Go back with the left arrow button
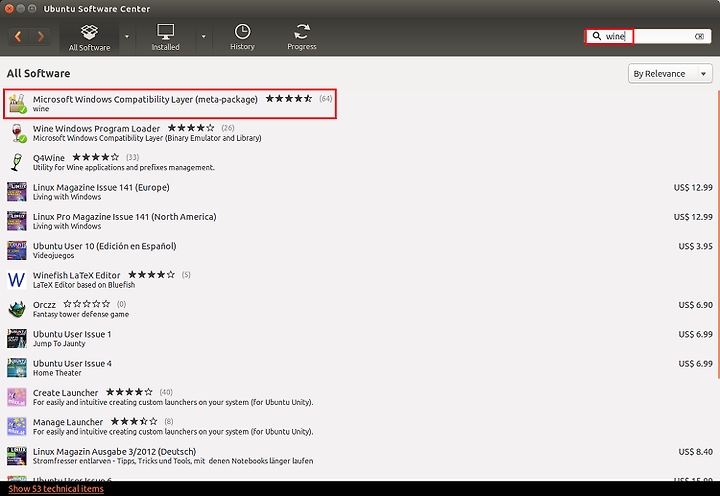The height and width of the screenshot is (496, 720). coord(19,36)
